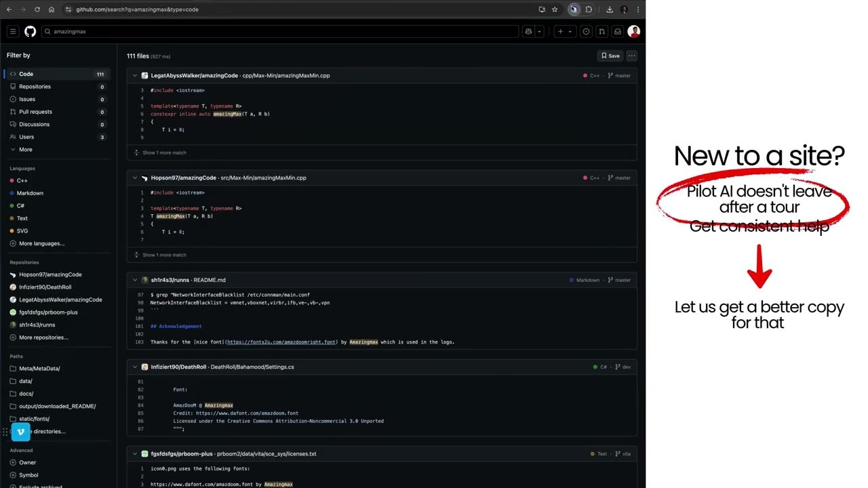
Task: Open the browser extensions puzzle icon
Action: point(589,9)
